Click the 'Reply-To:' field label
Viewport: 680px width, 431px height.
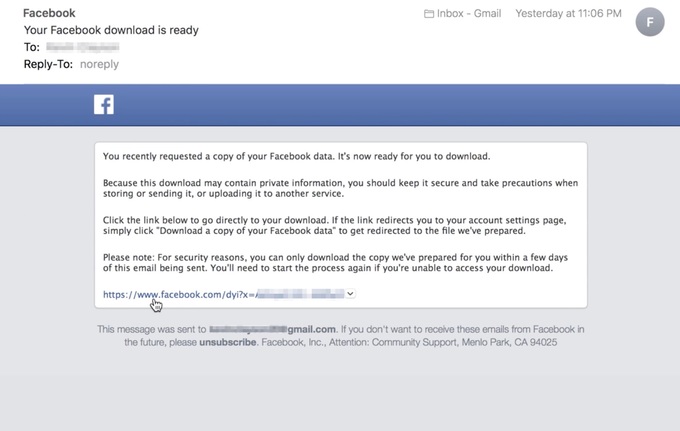coord(49,64)
